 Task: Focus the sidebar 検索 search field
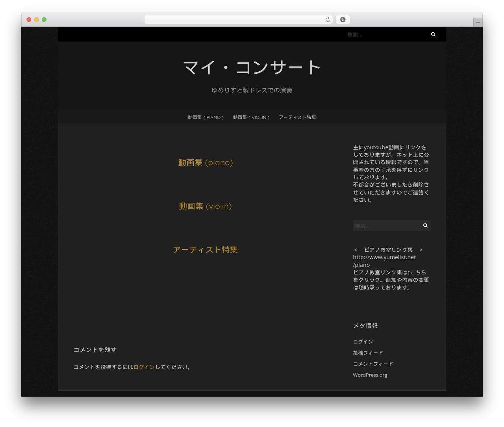(386, 225)
